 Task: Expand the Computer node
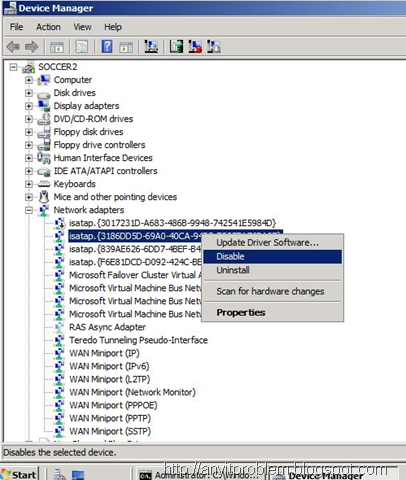point(29,80)
